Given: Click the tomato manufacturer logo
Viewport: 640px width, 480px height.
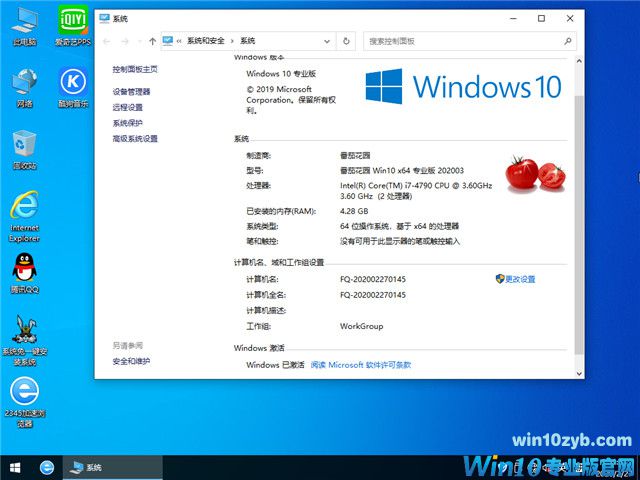Looking at the screenshot, I should tap(536, 174).
